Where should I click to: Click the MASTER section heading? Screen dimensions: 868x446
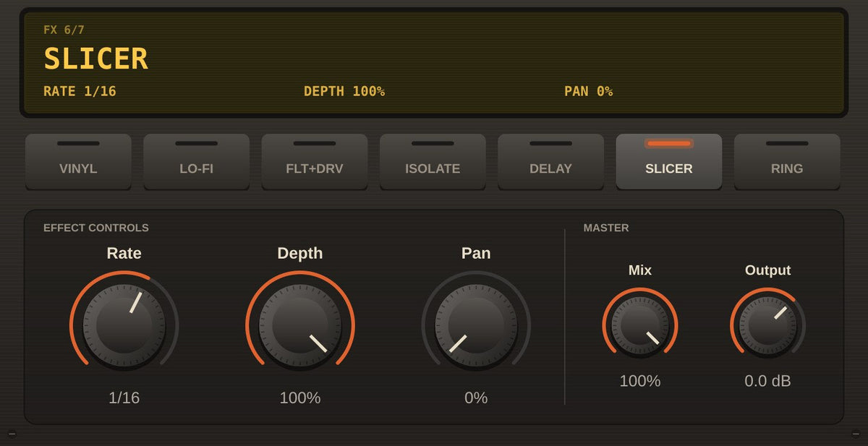coord(606,228)
